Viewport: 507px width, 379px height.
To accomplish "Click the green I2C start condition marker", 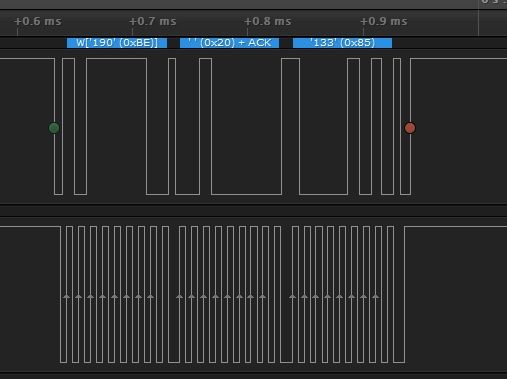I will point(54,128).
